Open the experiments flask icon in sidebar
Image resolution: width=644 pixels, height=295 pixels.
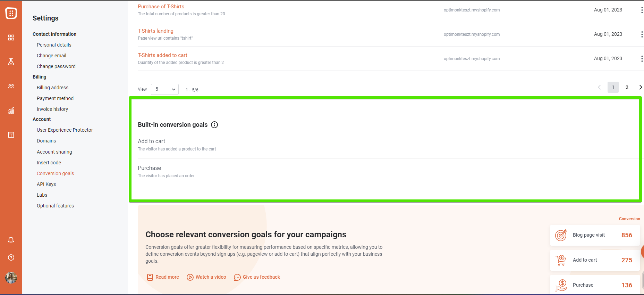(x=11, y=62)
